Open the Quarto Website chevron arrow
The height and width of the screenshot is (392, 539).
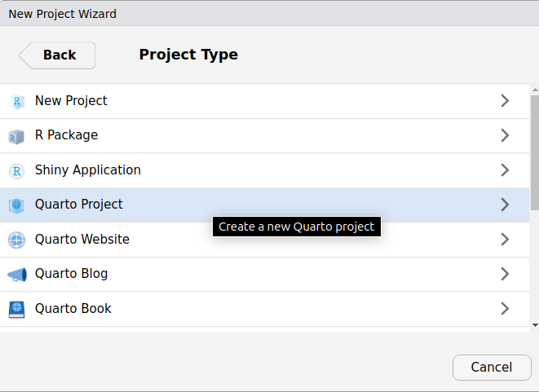505,240
